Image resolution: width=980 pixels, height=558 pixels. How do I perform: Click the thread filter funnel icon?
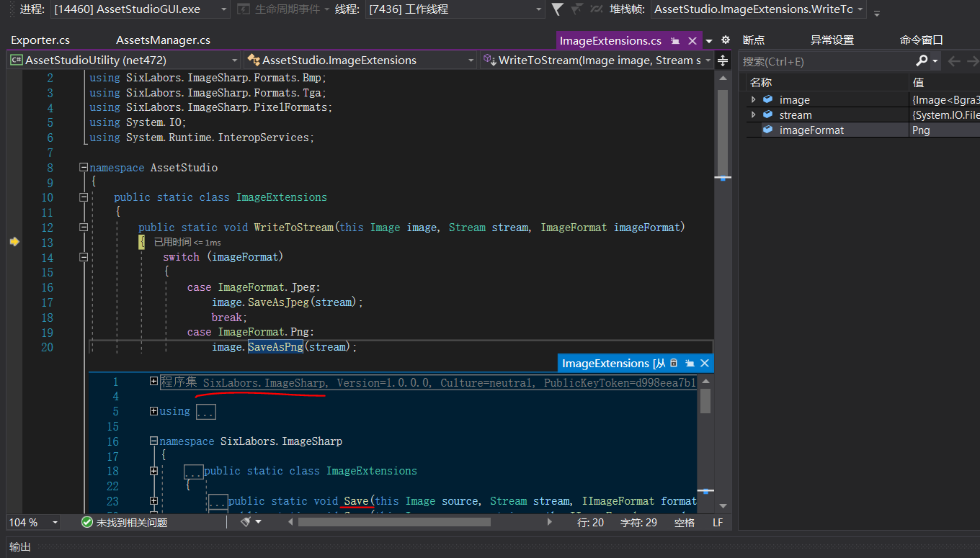pyautogui.click(x=557, y=9)
